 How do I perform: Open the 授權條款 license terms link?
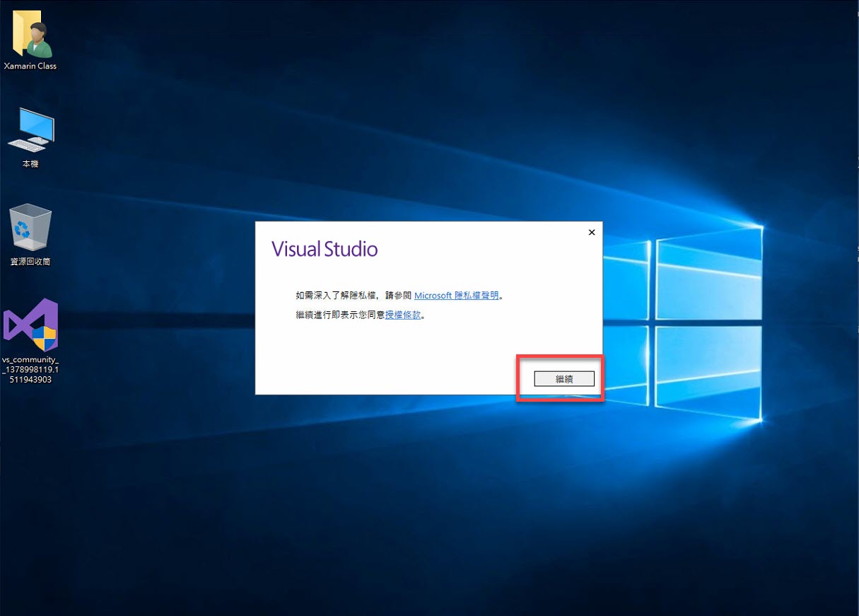click(x=403, y=315)
